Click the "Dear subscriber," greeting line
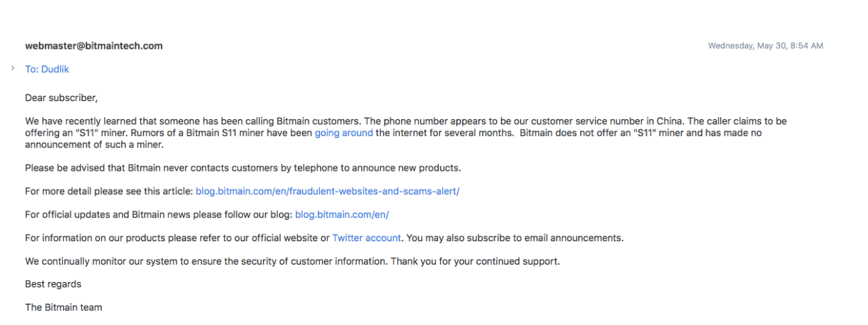This screenshot has height=325, width=868. click(61, 98)
